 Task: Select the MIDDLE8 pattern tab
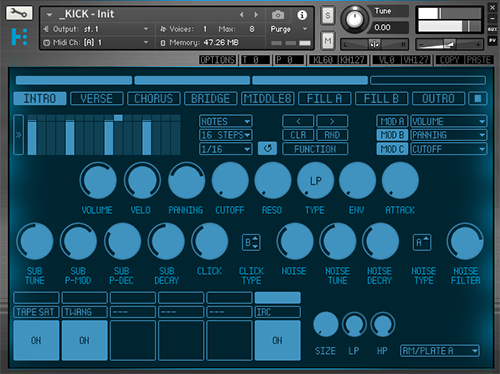(x=268, y=99)
